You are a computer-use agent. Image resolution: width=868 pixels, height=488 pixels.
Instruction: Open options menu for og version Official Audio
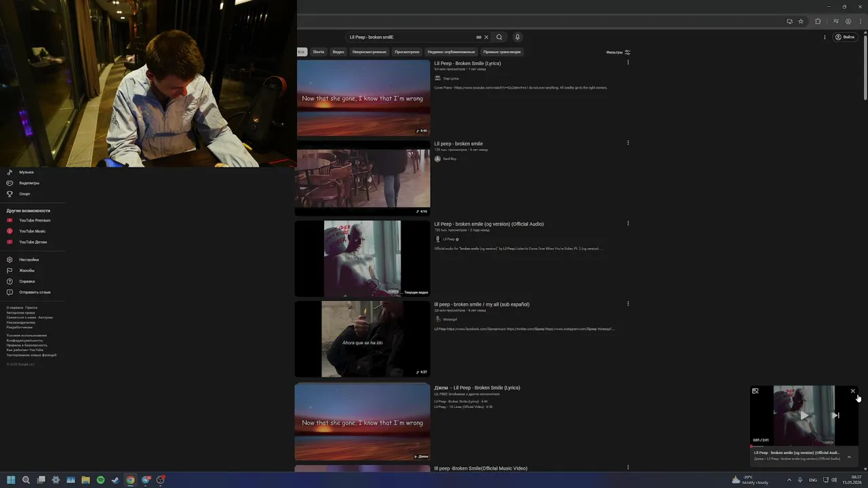click(x=628, y=223)
